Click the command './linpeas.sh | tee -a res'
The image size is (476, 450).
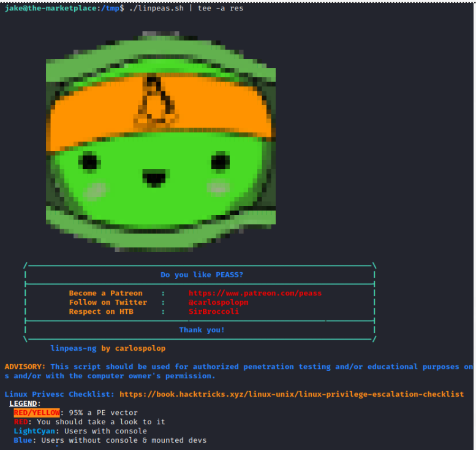(x=186, y=8)
